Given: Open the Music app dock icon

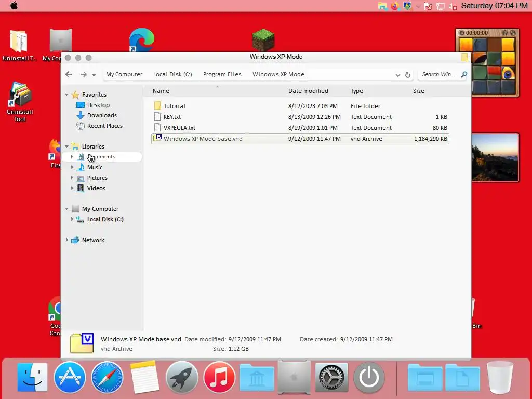Looking at the screenshot, I should [219, 377].
